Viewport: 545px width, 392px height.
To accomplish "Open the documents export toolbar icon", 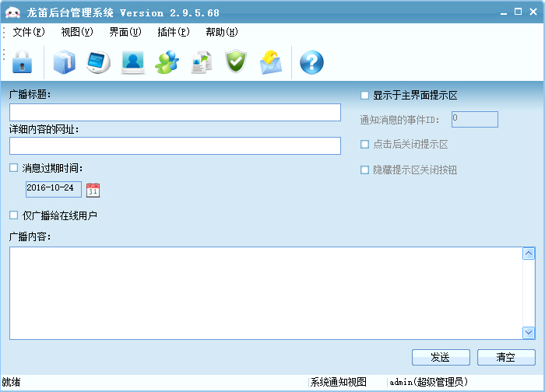I will click(x=202, y=62).
